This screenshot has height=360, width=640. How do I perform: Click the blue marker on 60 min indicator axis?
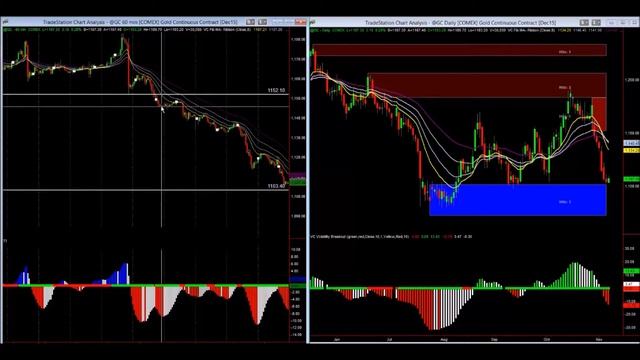point(297,279)
